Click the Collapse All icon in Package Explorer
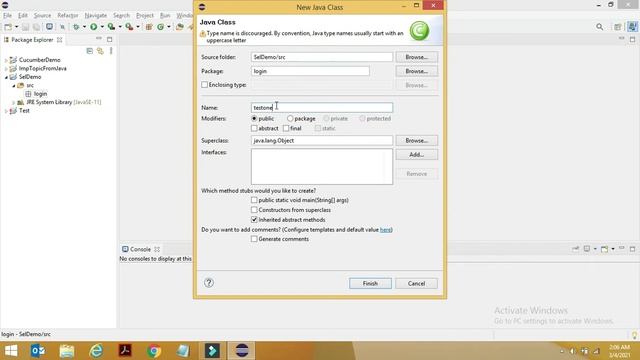This screenshot has height=360, width=640. click(90, 51)
